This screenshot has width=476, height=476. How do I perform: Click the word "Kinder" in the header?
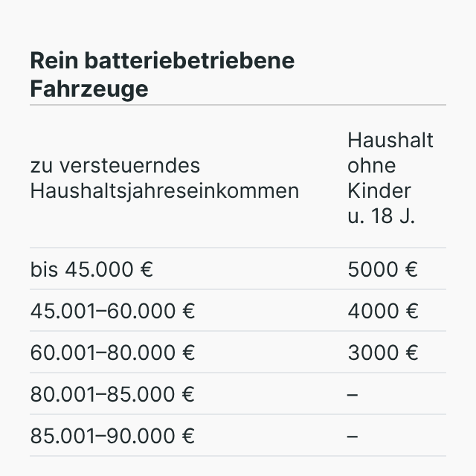[x=379, y=190]
